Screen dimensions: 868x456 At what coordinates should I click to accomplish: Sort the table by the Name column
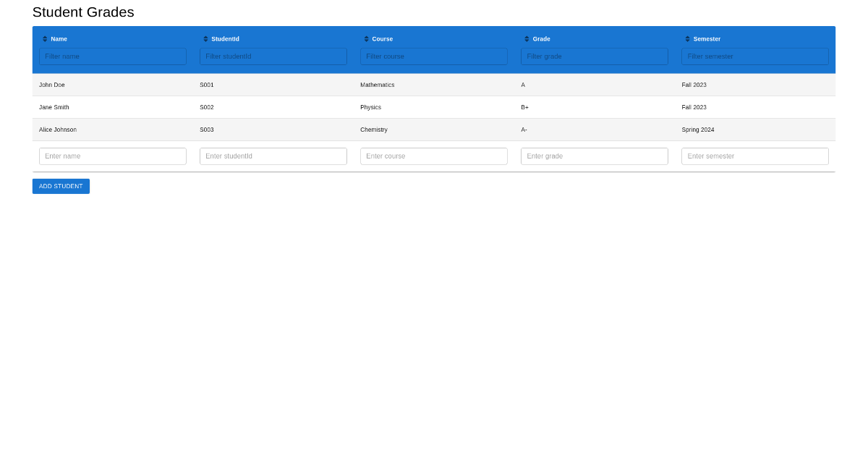point(59,39)
